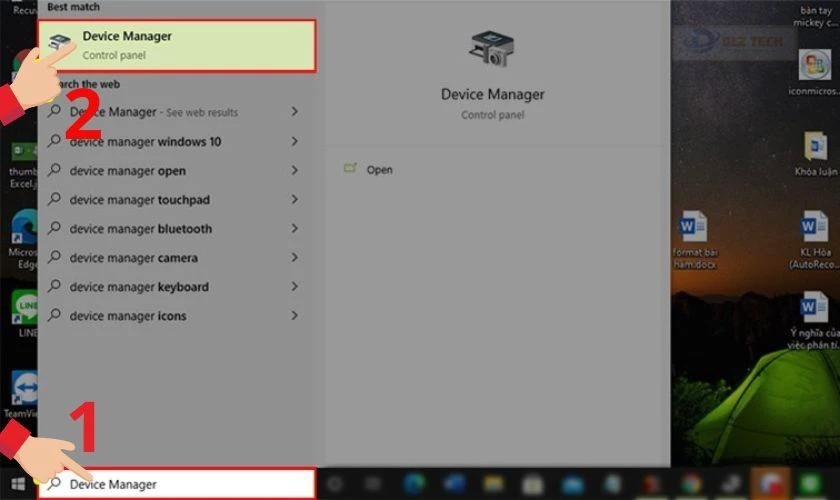Open File Explorer from the taskbar
The width and height of the screenshot is (840, 500).
[493, 484]
